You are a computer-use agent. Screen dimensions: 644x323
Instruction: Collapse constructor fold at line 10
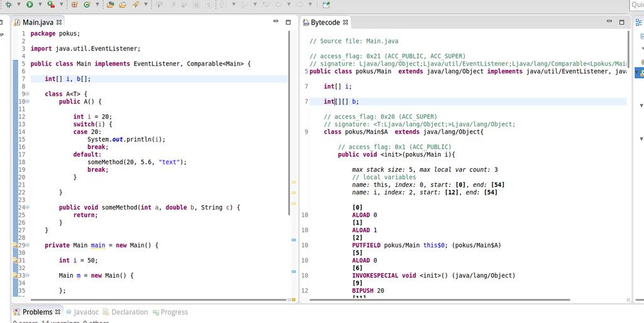[28, 101]
